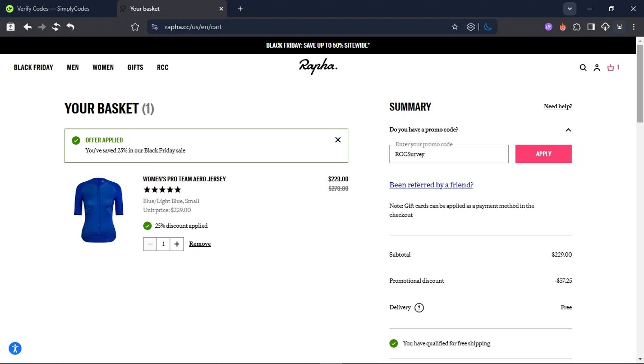Open the Women menu

tap(103, 67)
